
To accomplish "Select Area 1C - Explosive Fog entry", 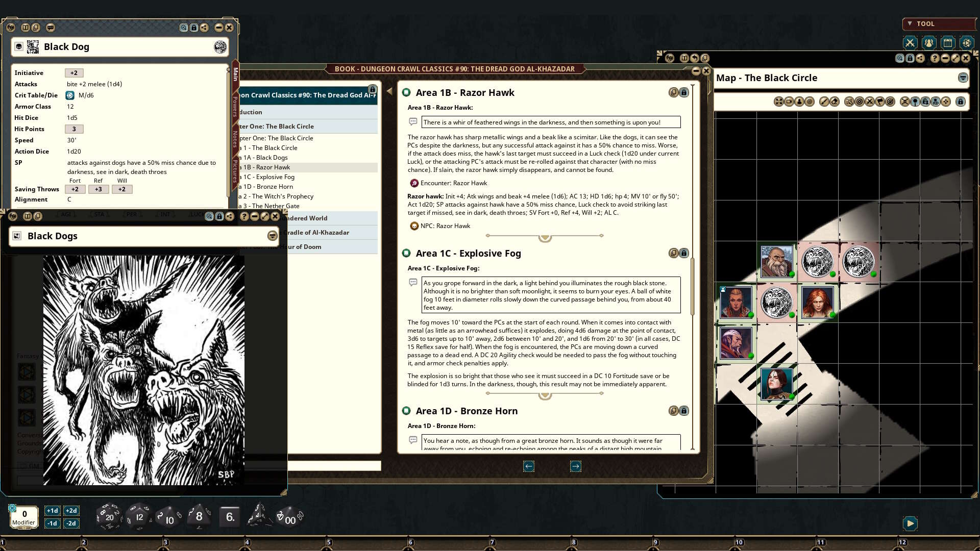I will 308,177.
